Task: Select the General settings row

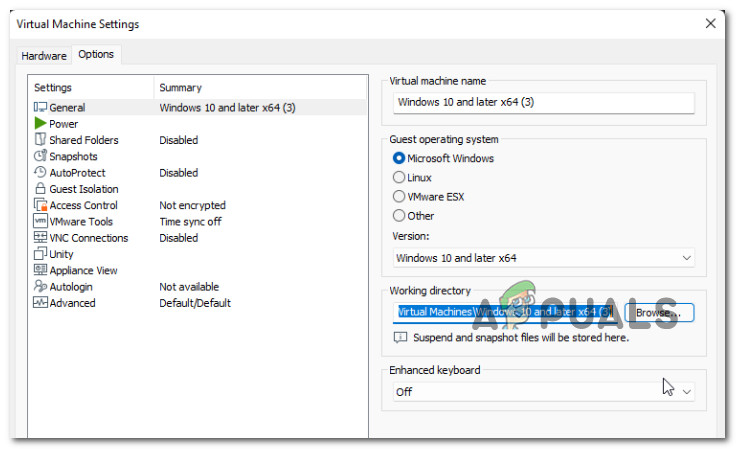Action: [x=197, y=107]
